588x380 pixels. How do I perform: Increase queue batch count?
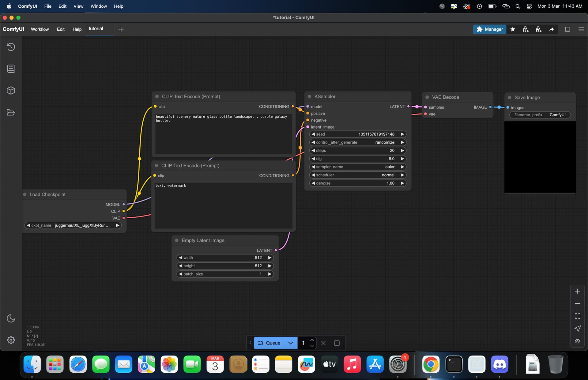(312, 340)
